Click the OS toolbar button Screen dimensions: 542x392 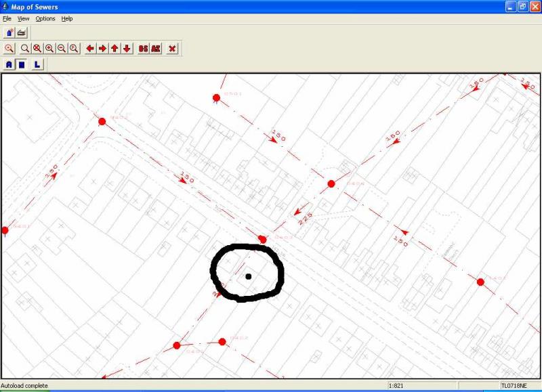point(143,48)
